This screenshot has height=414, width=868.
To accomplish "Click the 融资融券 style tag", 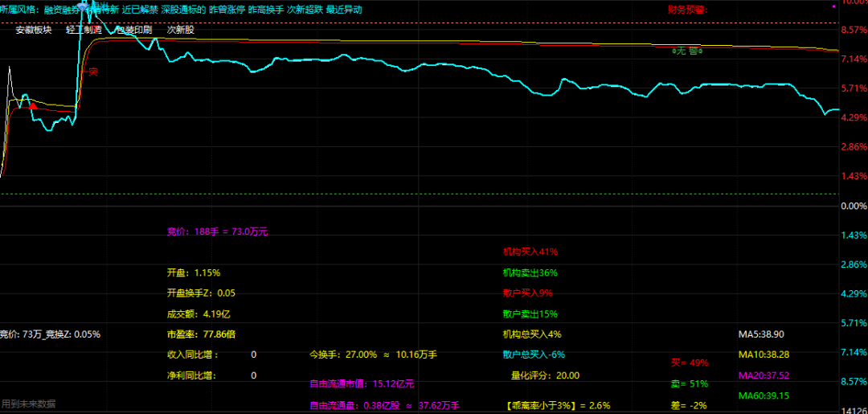I will tap(62, 10).
